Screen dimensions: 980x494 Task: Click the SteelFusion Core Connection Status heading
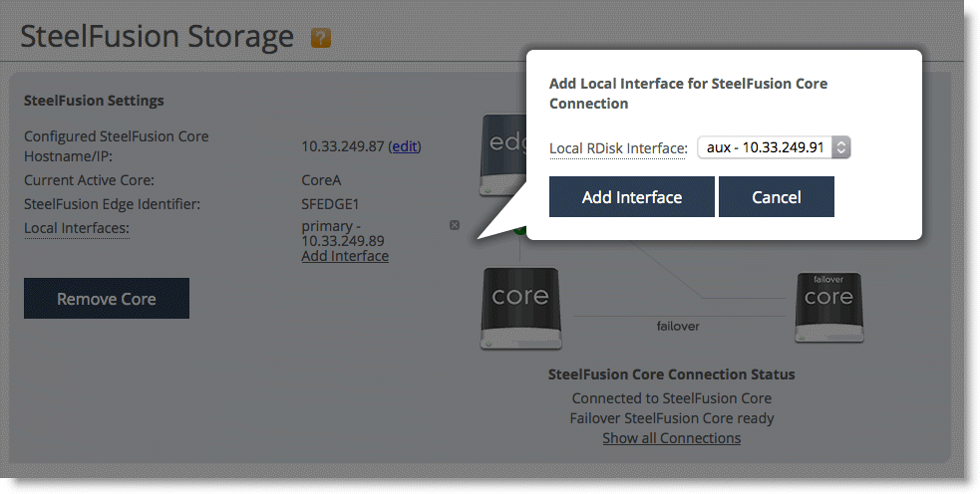tap(671, 374)
